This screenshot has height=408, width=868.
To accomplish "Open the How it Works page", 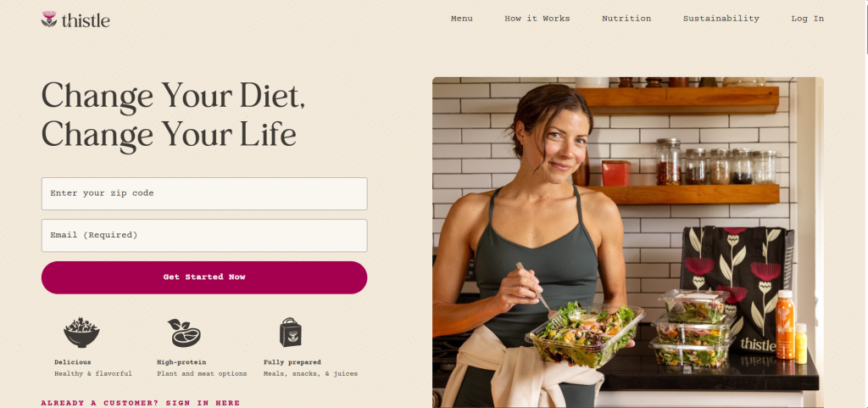I will pyautogui.click(x=537, y=19).
